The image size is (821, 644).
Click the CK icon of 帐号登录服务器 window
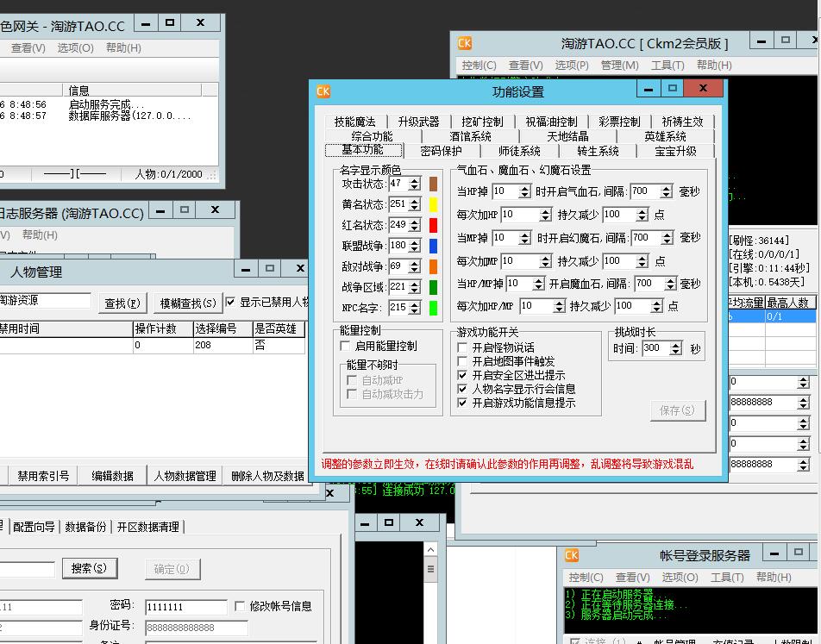pyautogui.click(x=571, y=555)
